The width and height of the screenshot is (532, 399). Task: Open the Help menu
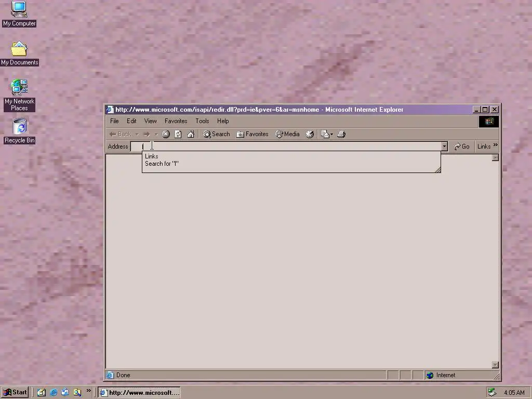click(x=223, y=121)
